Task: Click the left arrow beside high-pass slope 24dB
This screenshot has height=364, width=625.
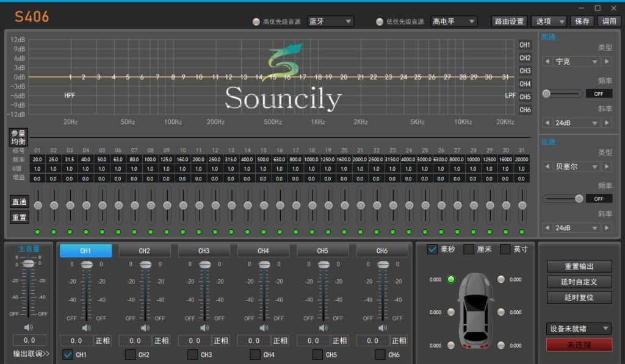Action: 547,123
